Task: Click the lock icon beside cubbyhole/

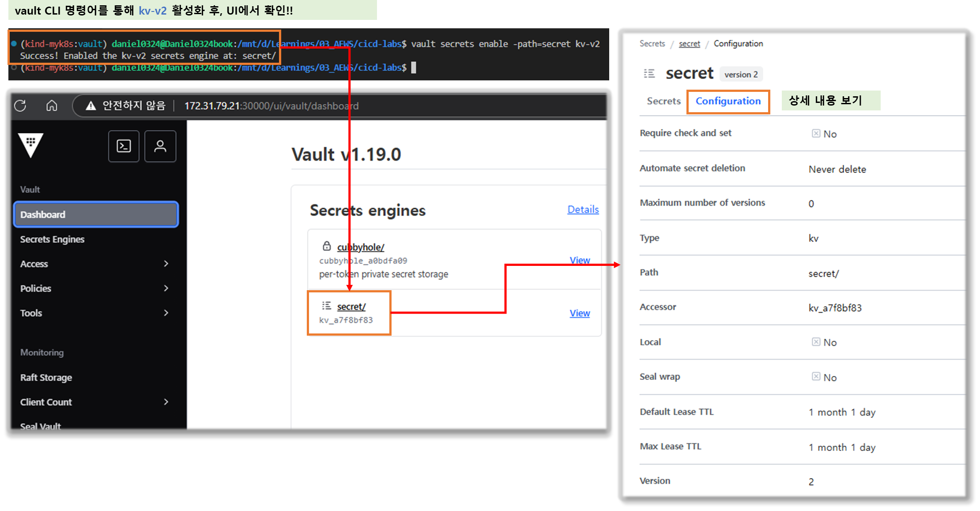Action: click(327, 246)
